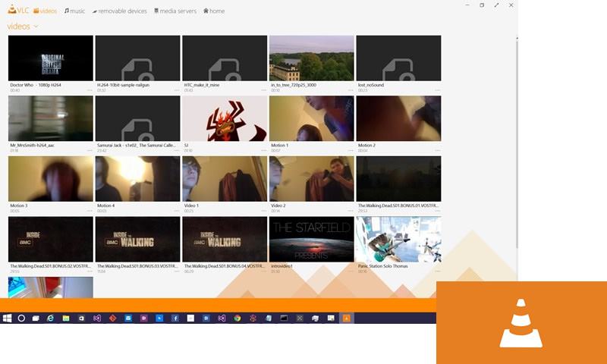
Task: Toggle fullscreen with the diagonal arrow icon
Action: pos(496,5)
